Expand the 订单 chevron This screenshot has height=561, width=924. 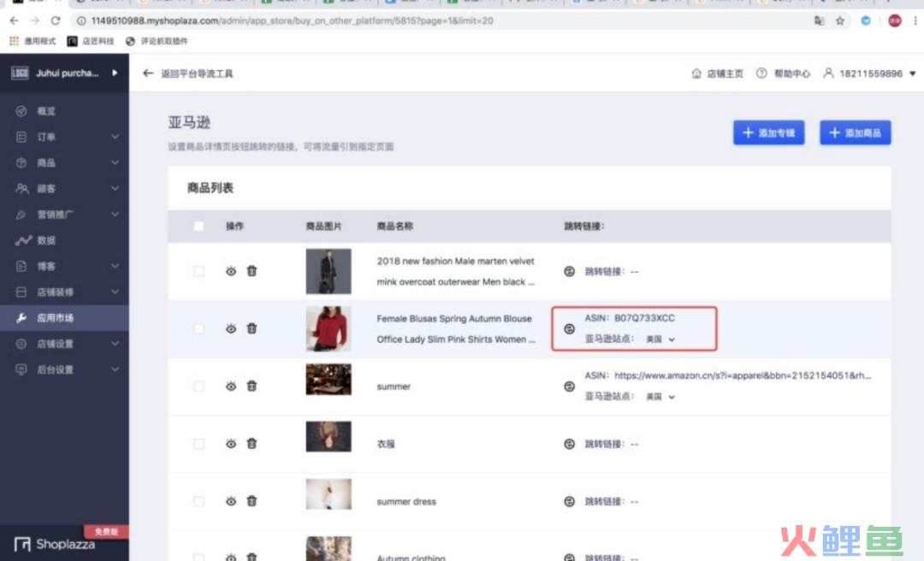115,137
